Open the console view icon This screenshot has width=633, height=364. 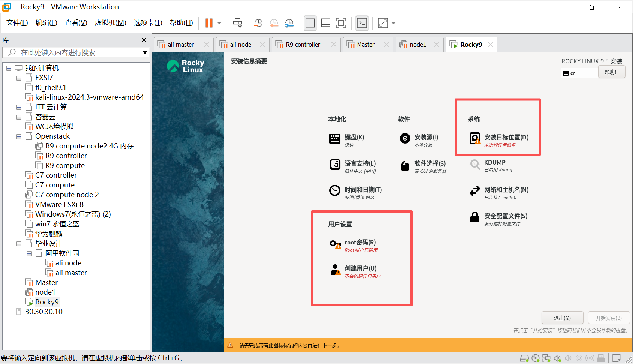362,23
